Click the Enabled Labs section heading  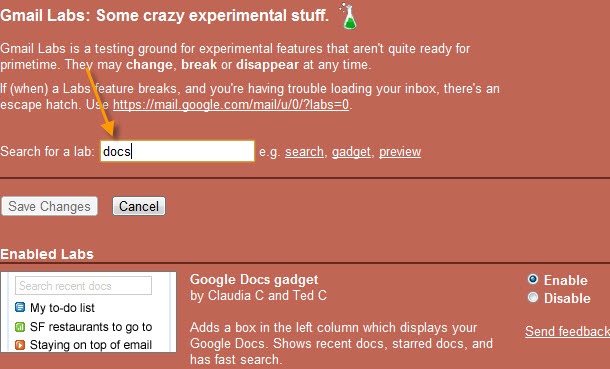tap(47, 254)
